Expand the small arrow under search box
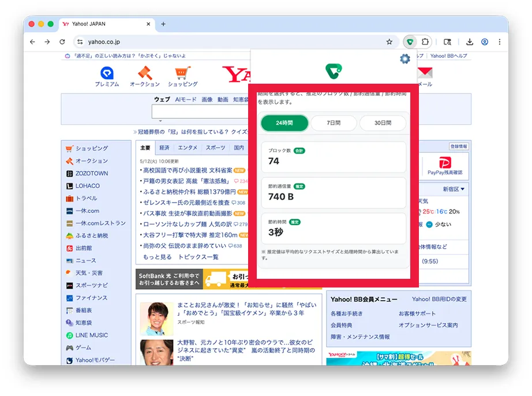Screen dimensions: 532x396 tap(160, 121)
